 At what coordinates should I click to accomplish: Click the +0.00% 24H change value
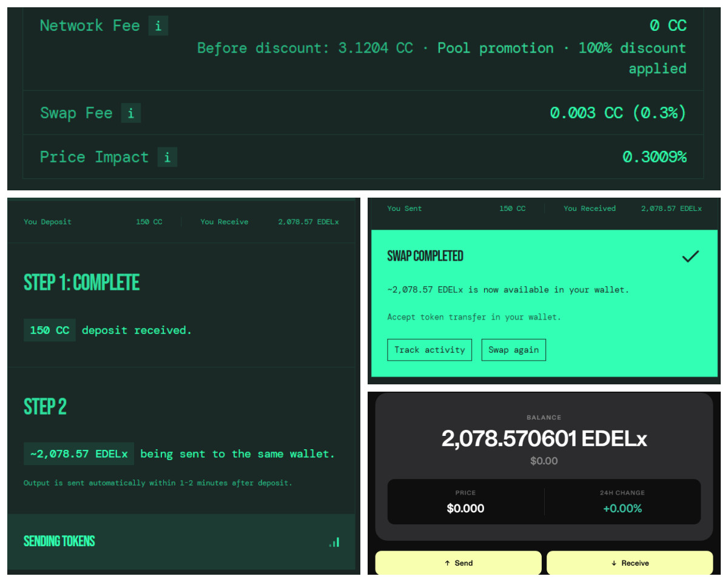[622, 509]
